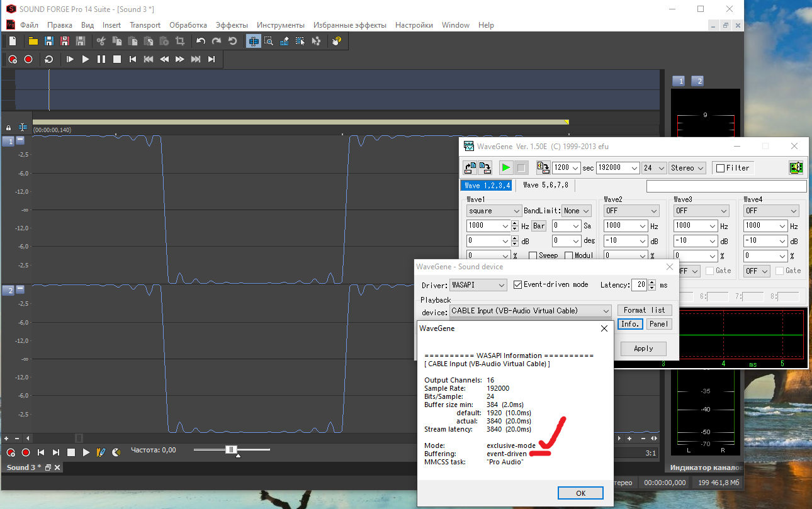Click the Apply button in Sound device
812x509 pixels.
(643, 349)
